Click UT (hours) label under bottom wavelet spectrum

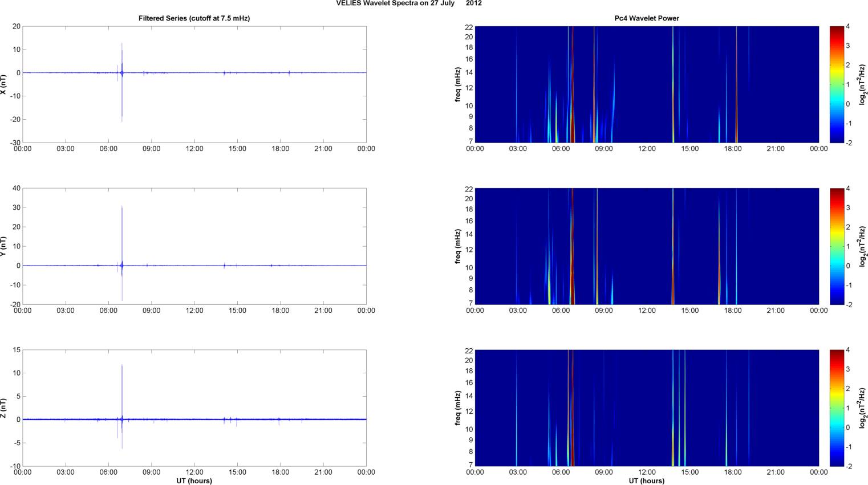(646, 480)
